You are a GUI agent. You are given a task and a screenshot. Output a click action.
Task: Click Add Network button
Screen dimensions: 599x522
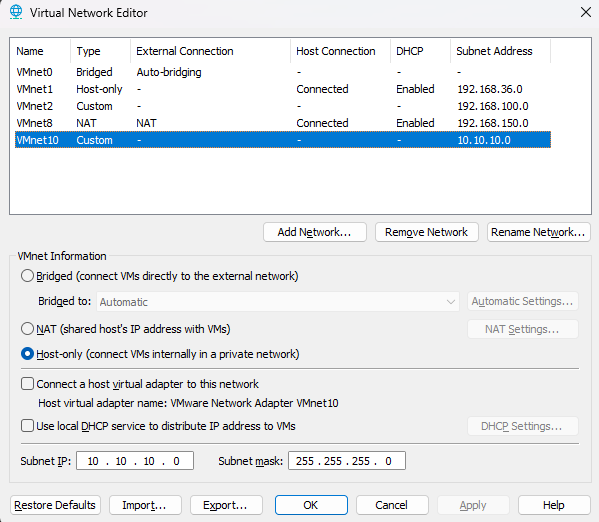(x=315, y=232)
